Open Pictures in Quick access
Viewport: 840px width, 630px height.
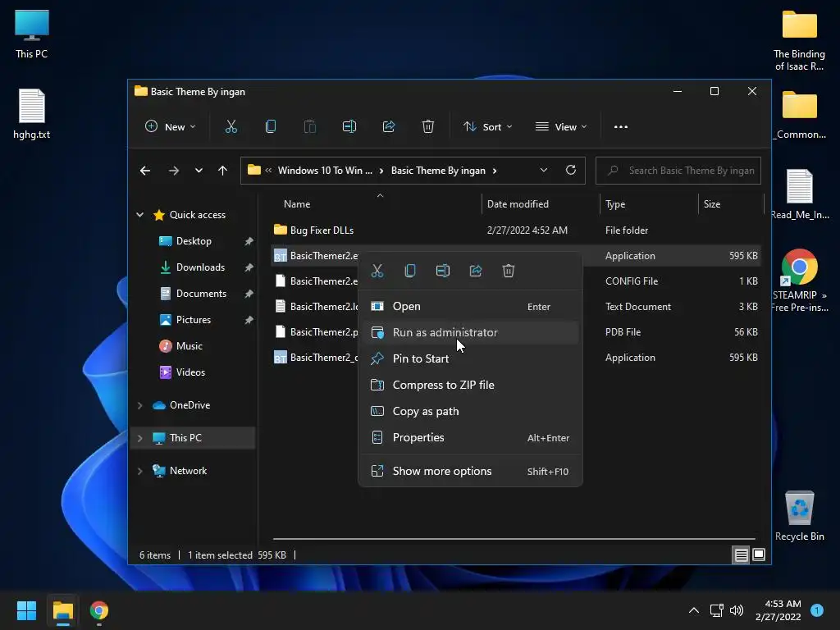[194, 320]
